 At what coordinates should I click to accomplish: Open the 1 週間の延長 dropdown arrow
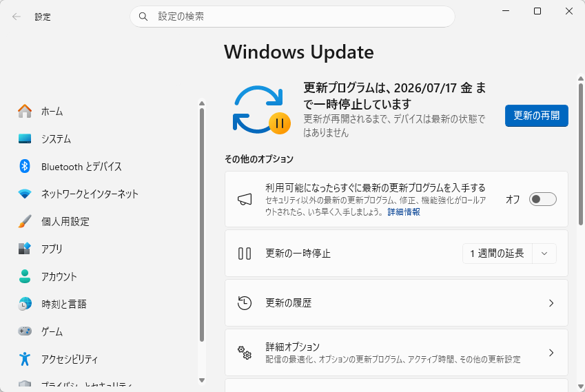click(x=544, y=254)
